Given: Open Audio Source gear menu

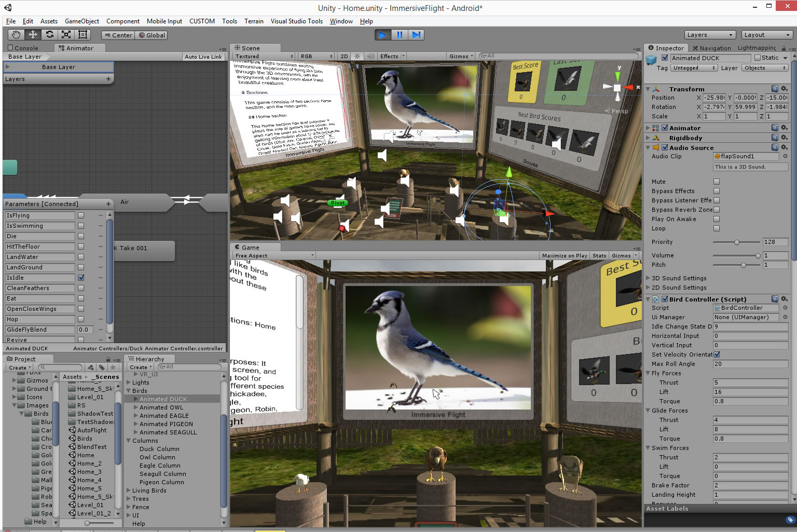Looking at the screenshot, I should [784, 147].
